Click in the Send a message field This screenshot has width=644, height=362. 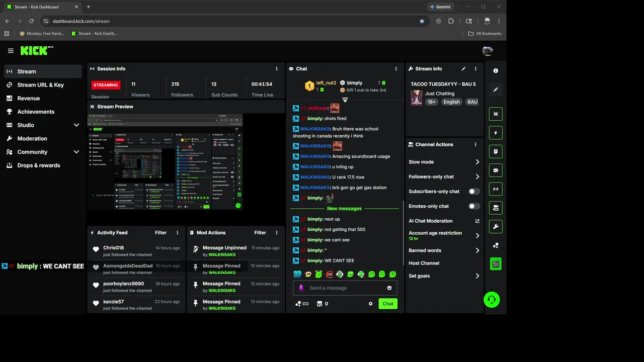point(345,288)
